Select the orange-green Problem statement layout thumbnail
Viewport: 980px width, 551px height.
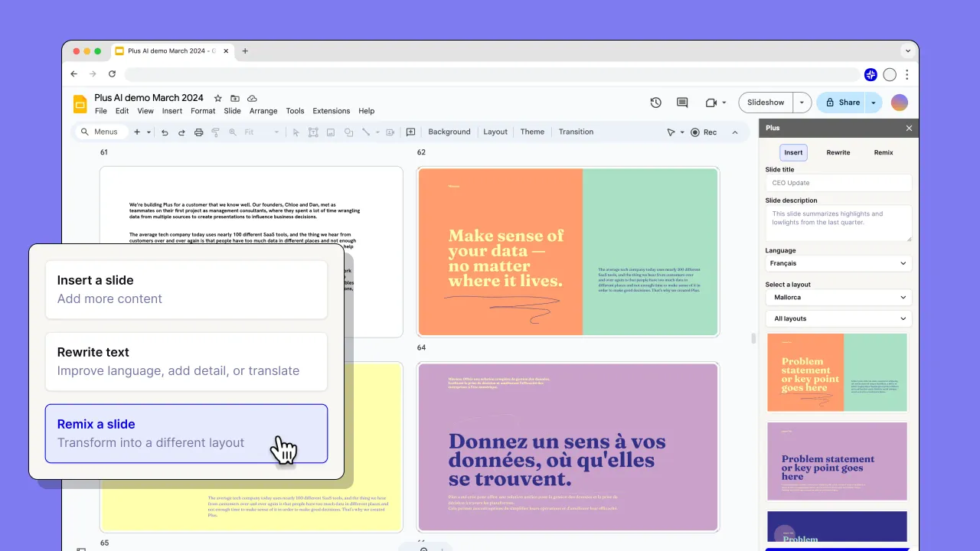point(837,373)
